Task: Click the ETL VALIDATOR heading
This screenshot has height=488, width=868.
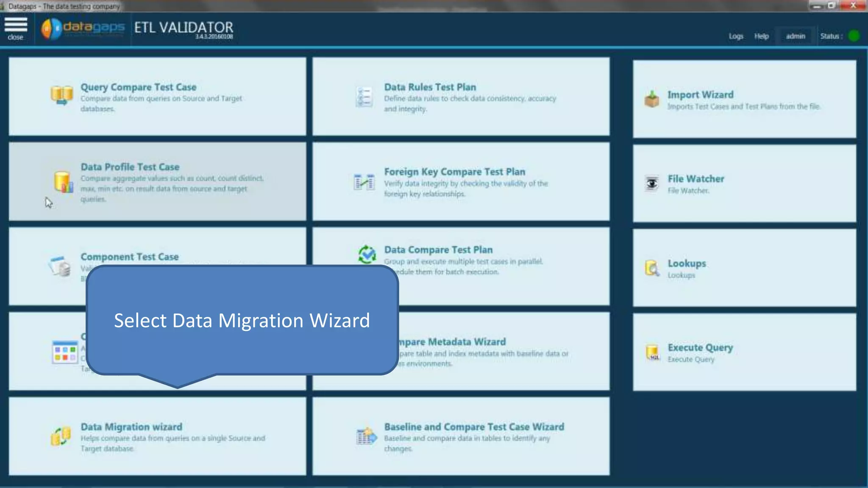Action: click(184, 27)
